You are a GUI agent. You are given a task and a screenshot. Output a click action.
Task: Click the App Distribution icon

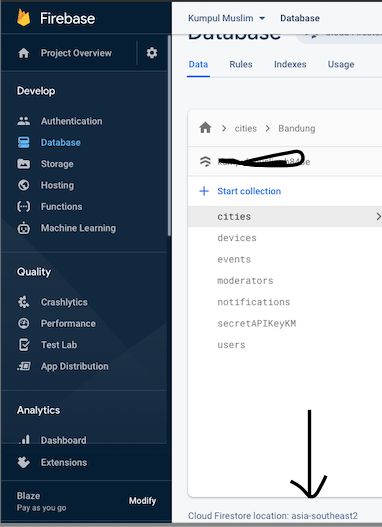24,366
